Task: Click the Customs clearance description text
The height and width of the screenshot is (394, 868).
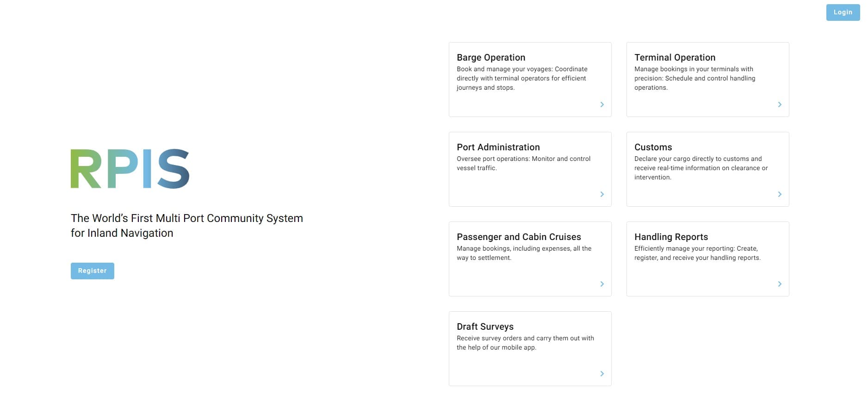Action: pyautogui.click(x=701, y=168)
